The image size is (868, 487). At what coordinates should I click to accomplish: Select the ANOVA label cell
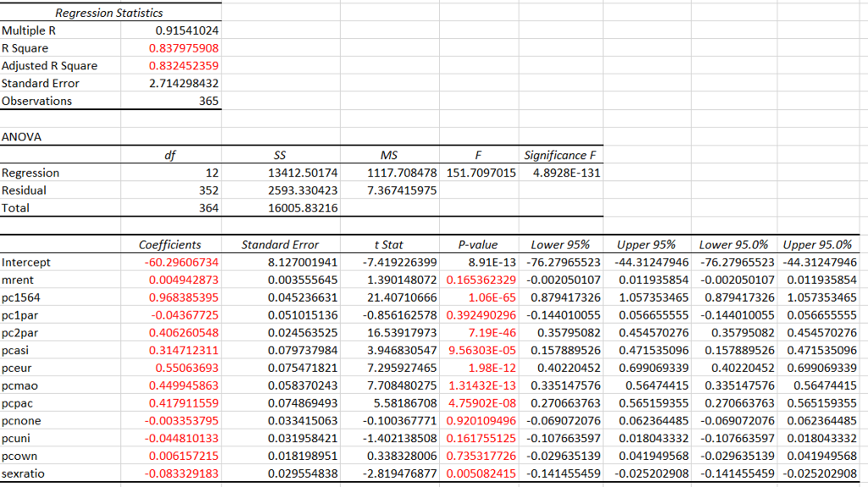(x=21, y=136)
